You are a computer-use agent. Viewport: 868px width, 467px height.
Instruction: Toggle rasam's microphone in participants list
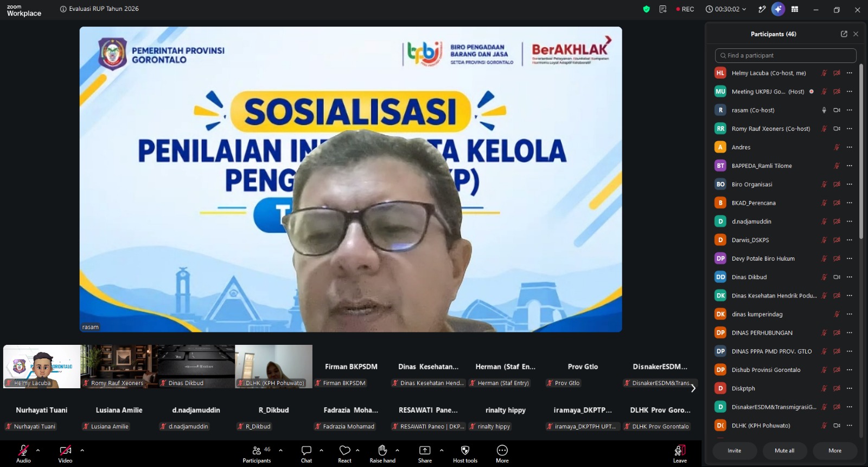tap(824, 110)
